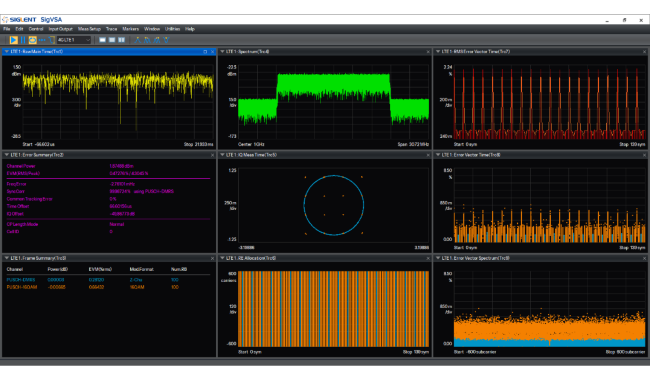Click the Pause button in toolbar
Viewport: 650px width, 380px height.
click(x=23, y=40)
